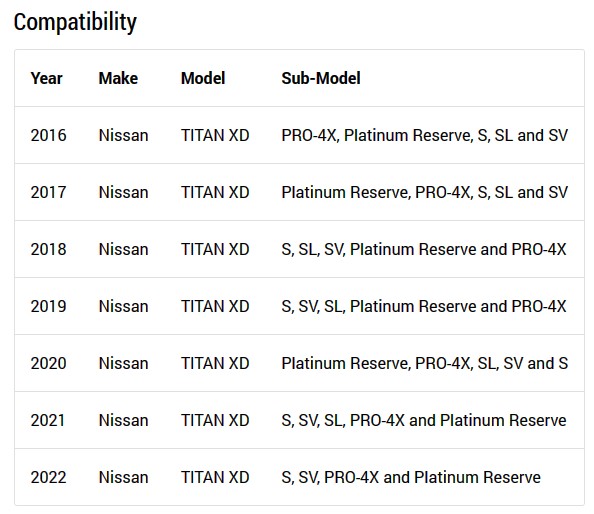Click the 2018 year cell
Screen dimensions: 594x514
coord(48,250)
